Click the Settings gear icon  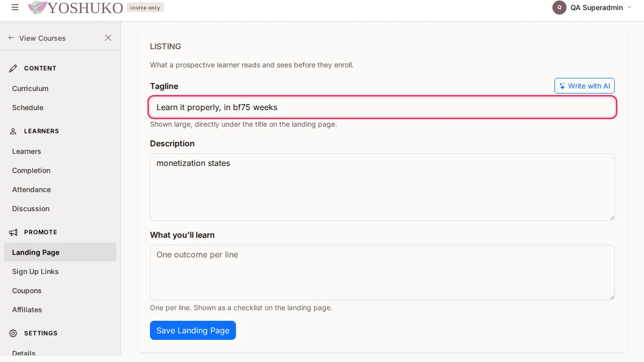14,333
